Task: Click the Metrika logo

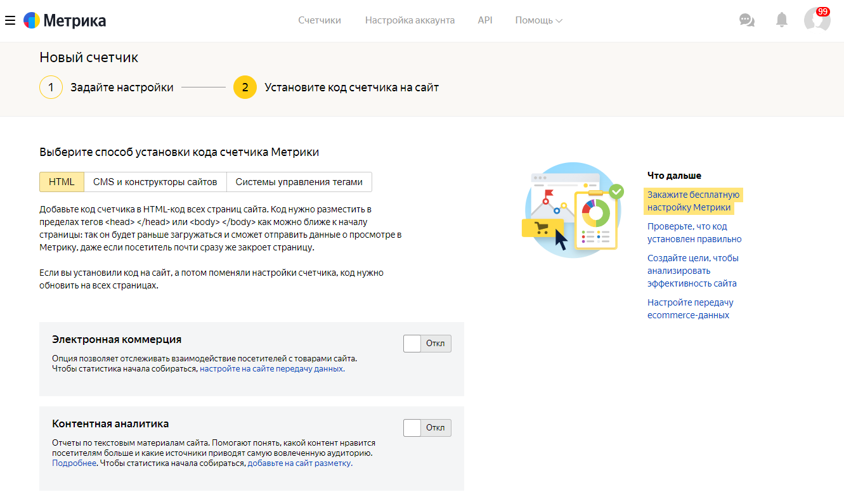Action: [65, 21]
